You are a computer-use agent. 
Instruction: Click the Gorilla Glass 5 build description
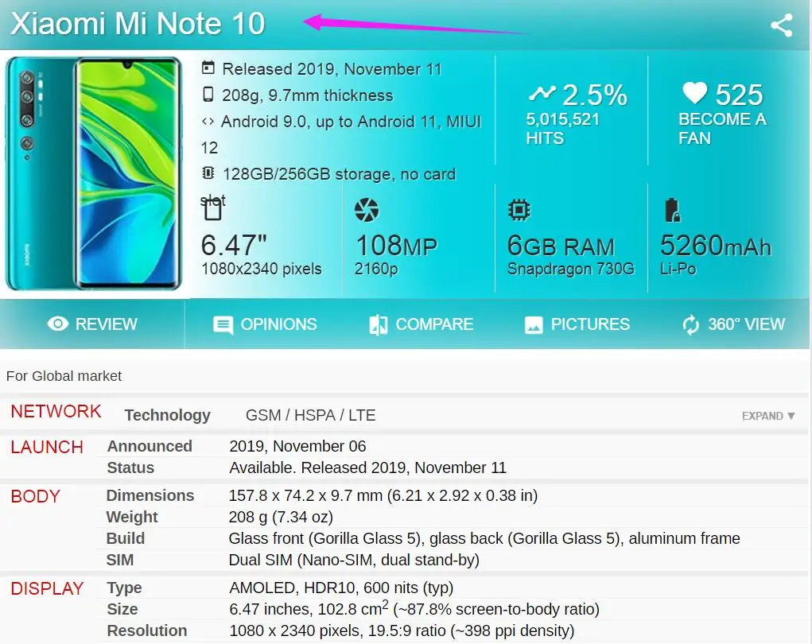(x=484, y=538)
